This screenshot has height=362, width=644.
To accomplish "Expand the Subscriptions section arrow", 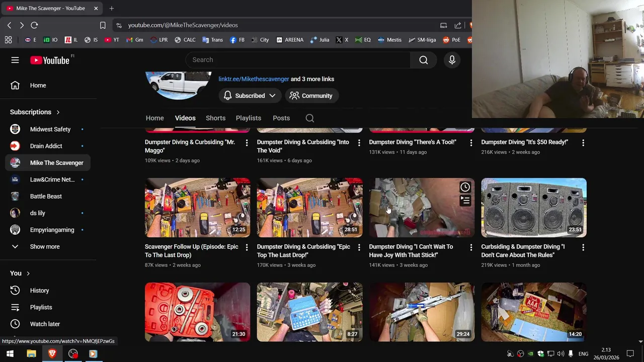I will click(58, 112).
